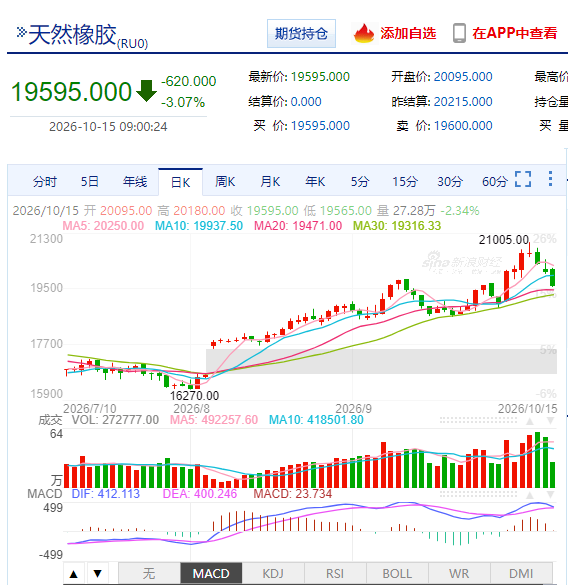Screen dimensions: 568x585
Task: Click the 16270.00 low price marker
Action: tap(194, 395)
